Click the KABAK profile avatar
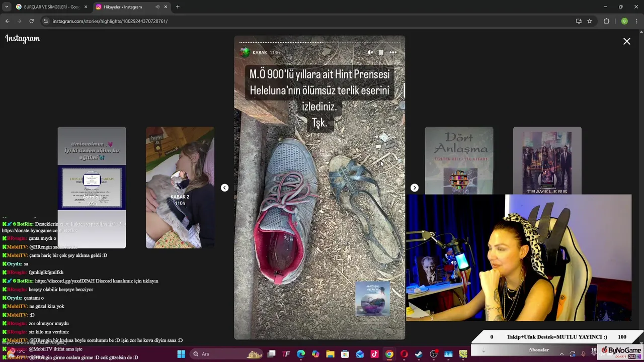Viewport: 644px width, 362px height. pos(245,52)
